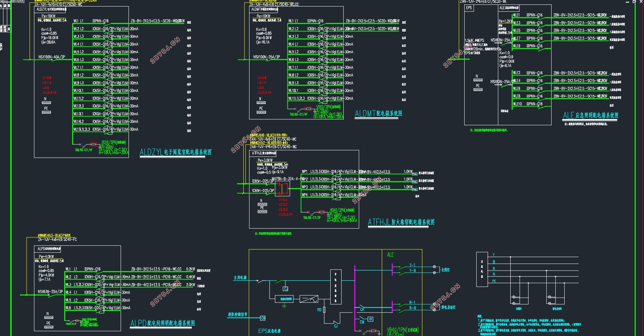Select the ALPD diagram title text

(x=163, y=323)
